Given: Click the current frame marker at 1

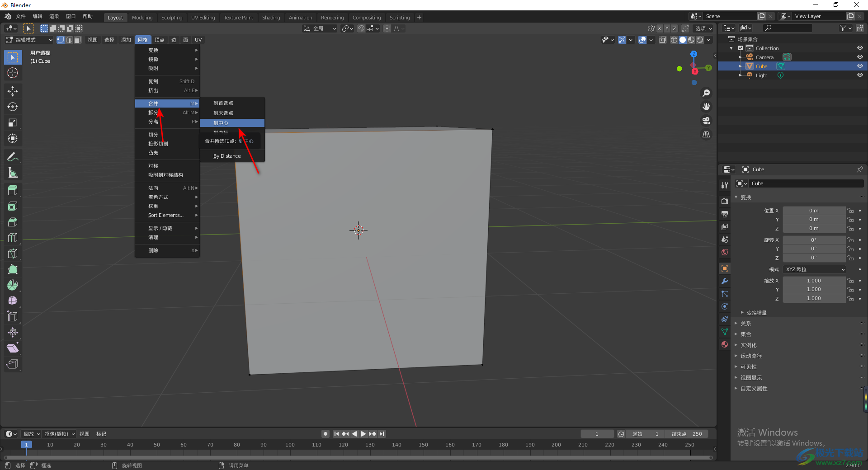Looking at the screenshot, I should 26,445.
